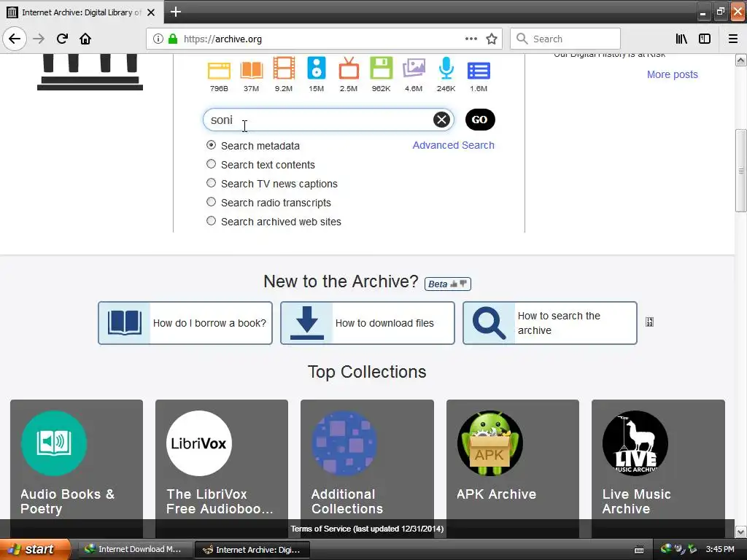The image size is (747, 560).
Task: Open Firefox Library icon
Action: pos(681,39)
